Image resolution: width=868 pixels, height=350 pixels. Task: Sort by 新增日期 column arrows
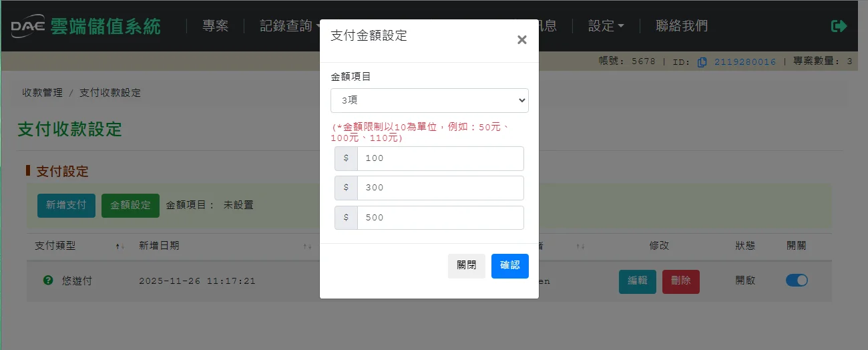click(x=307, y=246)
